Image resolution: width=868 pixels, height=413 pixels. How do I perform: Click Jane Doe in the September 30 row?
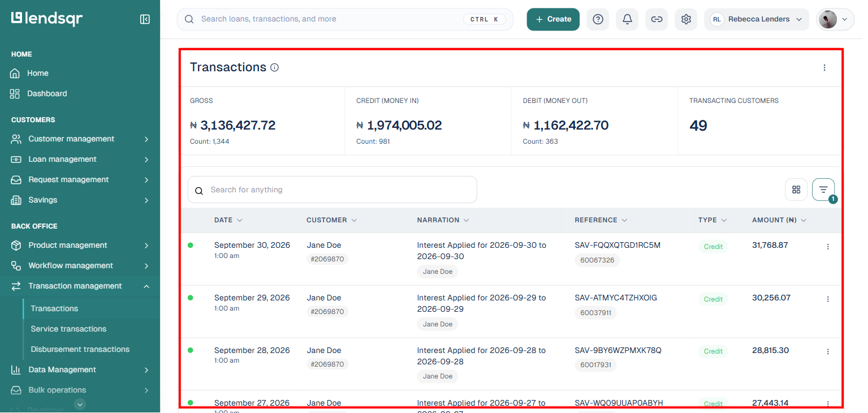click(x=324, y=246)
